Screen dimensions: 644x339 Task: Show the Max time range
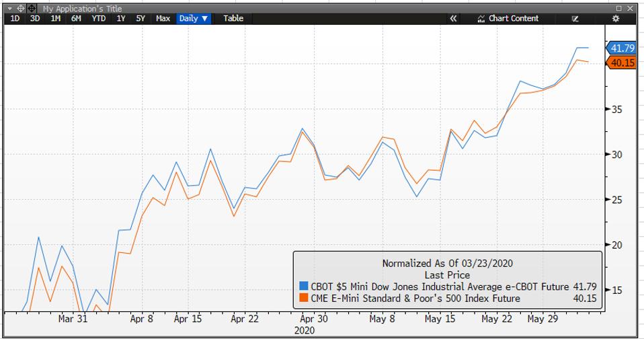(x=163, y=19)
